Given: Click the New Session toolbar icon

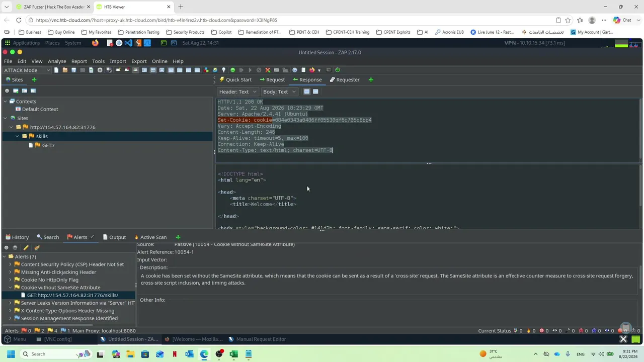Looking at the screenshot, I should click(56, 70).
